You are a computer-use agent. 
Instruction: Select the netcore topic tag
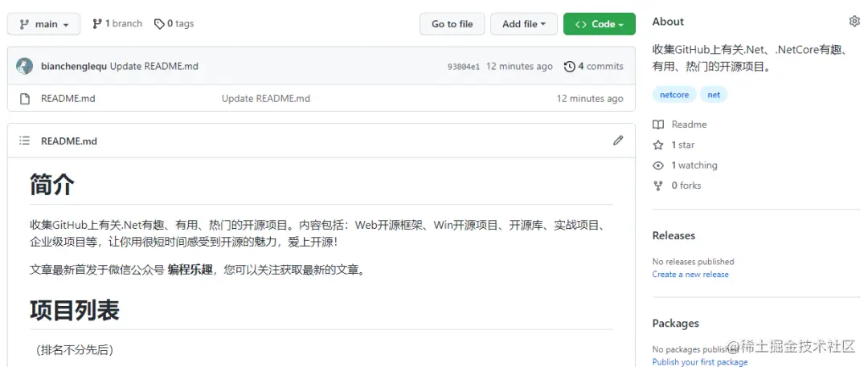point(674,95)
